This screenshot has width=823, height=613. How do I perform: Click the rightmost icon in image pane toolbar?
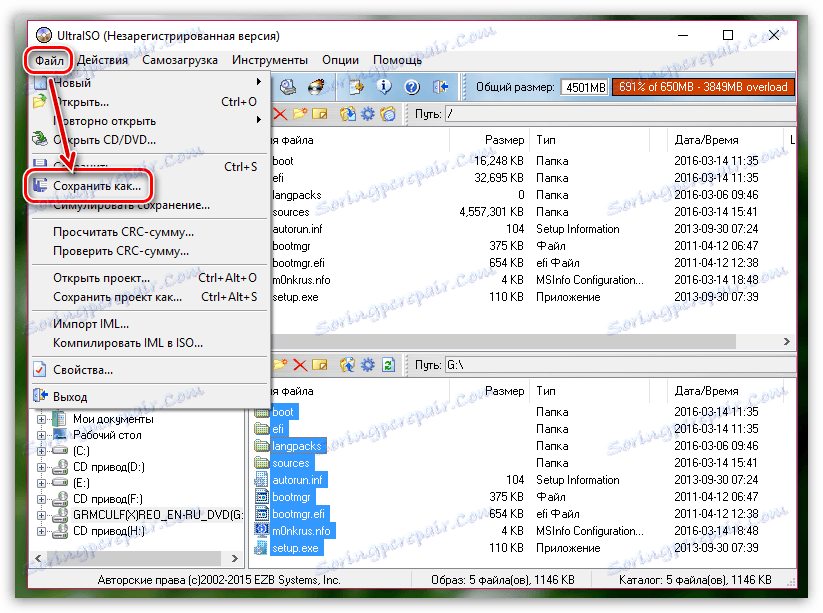point(388,114)
